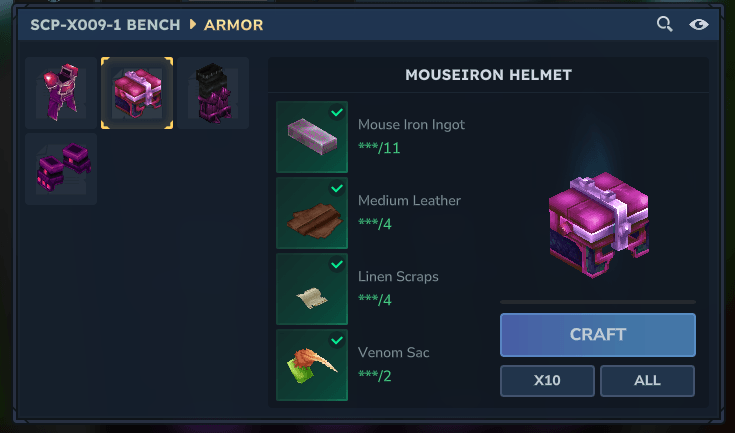Click the Venom Sac ingredient slot
The width and height of the screenshot is (735, 433).
coord(312,365)
